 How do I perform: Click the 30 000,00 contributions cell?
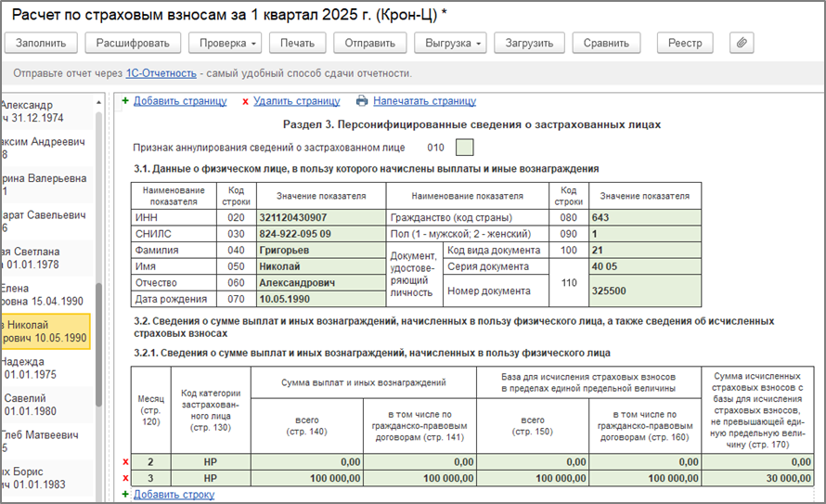point(757,478)
